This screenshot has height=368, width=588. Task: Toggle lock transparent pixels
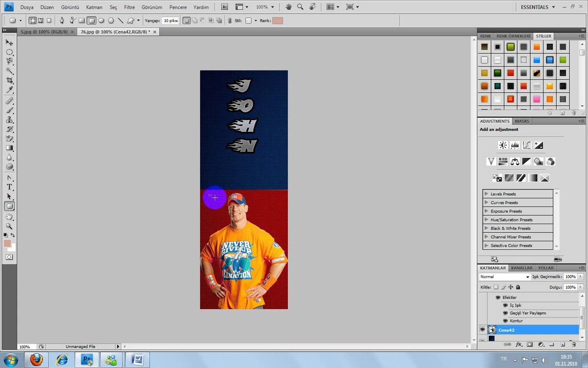pos(496,287)
